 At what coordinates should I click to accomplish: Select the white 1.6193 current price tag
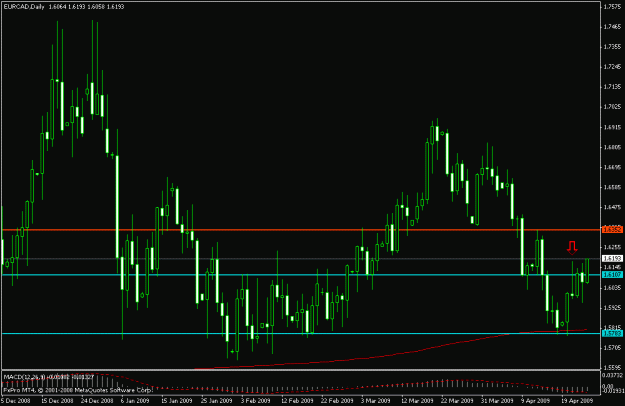click(x=613, y=259)
